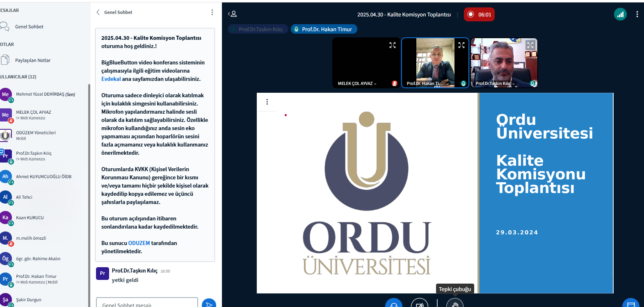The height and width of the screenshot is (307, 644).
Task: Open the Tepki çubuğu raise-hand button
Action: (x=455, y=303)
